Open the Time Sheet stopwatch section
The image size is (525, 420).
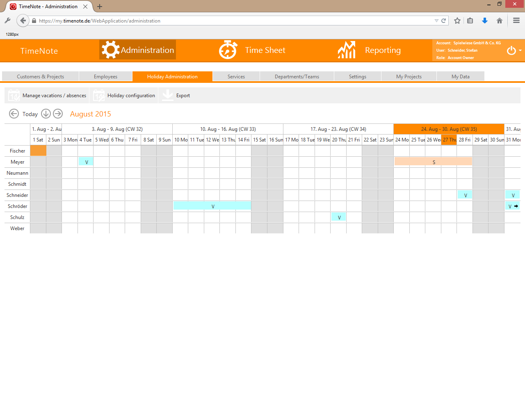[252, 50]
